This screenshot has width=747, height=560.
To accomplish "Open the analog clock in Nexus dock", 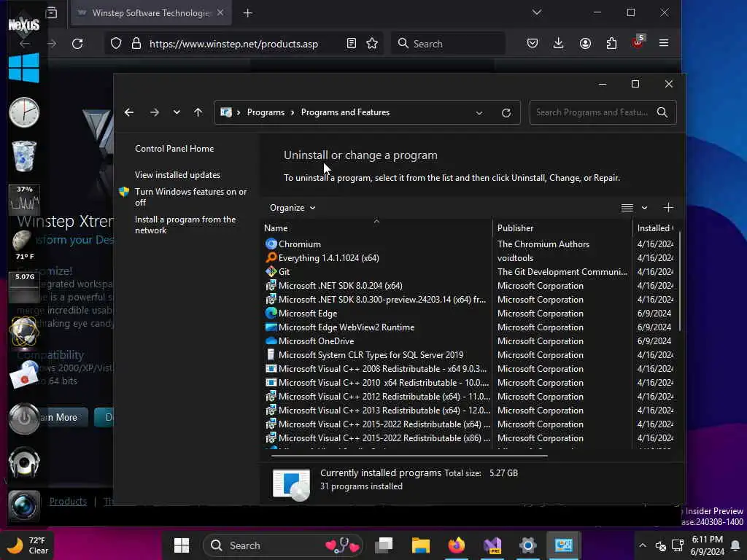I will (x=24, y=112).
